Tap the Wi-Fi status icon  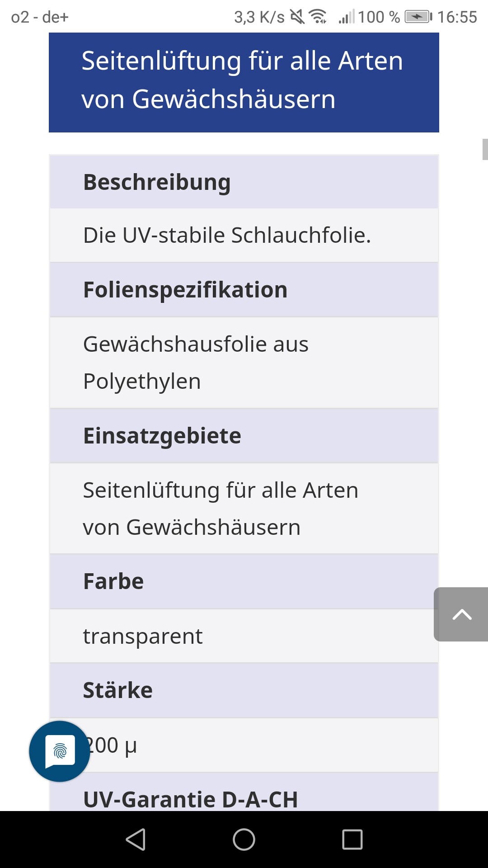[x=318, y=17]
